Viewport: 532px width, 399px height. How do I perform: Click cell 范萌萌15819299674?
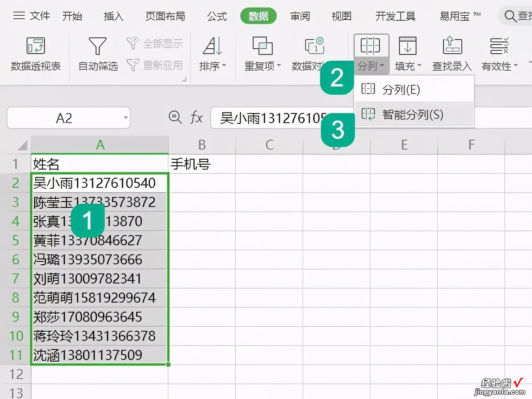click(x=100, y=298)
